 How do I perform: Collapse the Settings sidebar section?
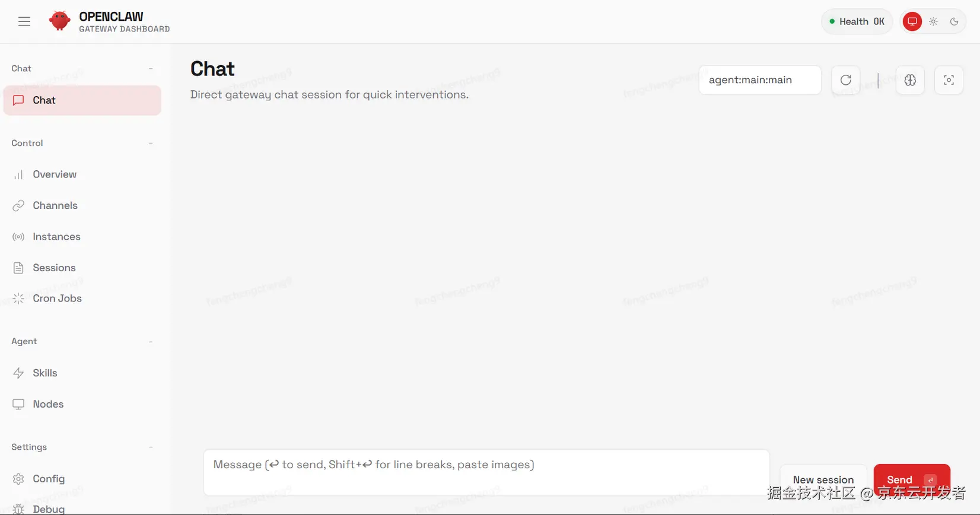pos(151,447)
